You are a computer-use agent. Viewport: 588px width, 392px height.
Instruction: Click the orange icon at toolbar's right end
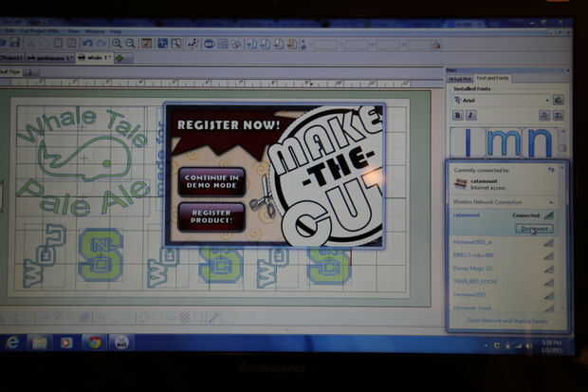[x=435, y=45]
